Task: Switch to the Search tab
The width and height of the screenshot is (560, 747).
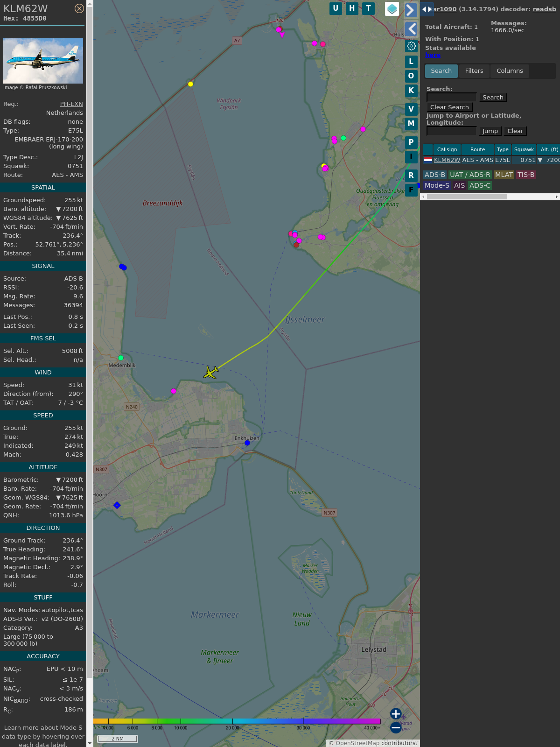Action: (x=441, y=71)
